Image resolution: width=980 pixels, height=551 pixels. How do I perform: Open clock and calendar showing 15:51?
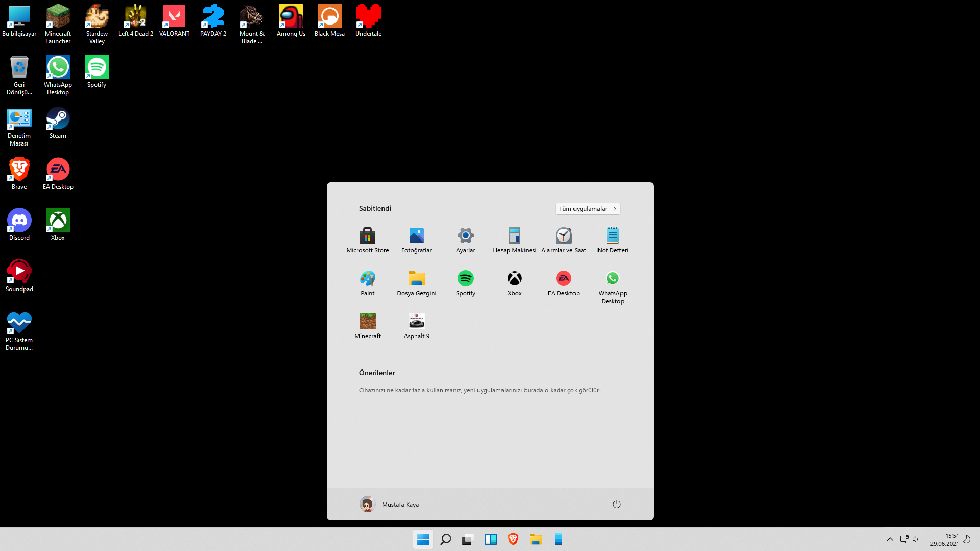click(944, 540)
